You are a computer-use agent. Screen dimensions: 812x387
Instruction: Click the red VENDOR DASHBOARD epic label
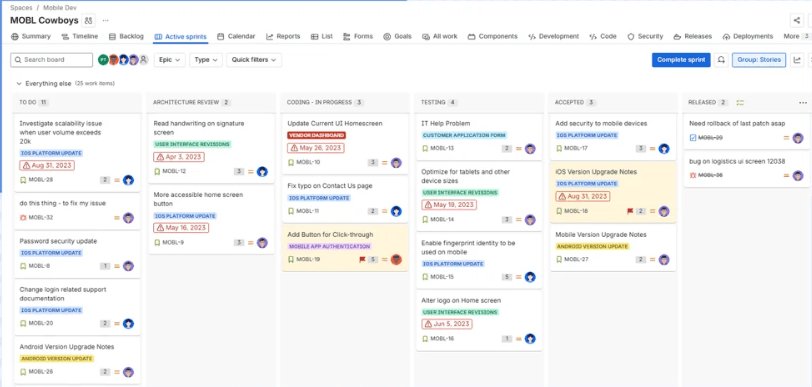[x=316, y=135]
